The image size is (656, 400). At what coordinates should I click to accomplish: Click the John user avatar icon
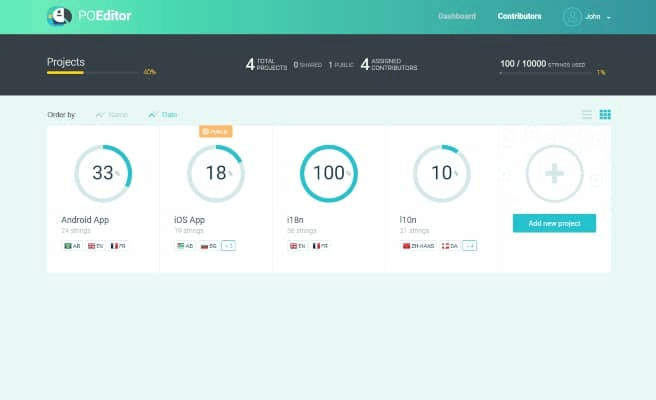pyautogui.click(x=572, y=17)
